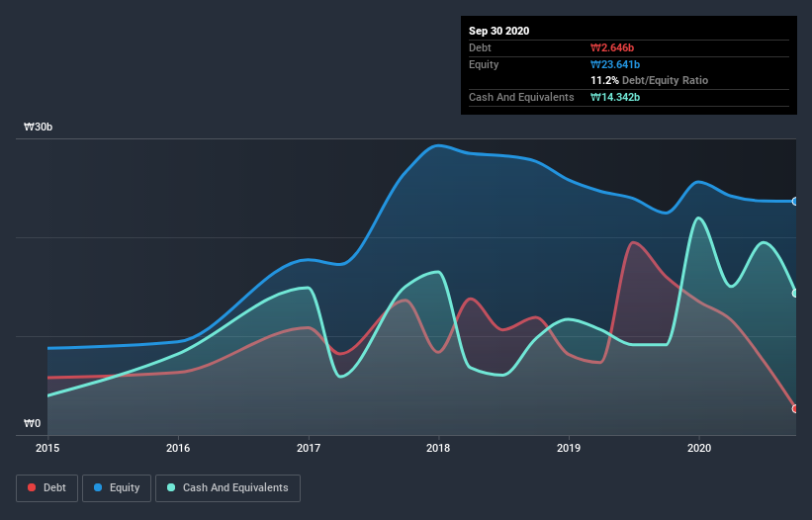Screen dimensions: 812x520
Task: Click the 2016 axis label
Action: click(178, 448)
